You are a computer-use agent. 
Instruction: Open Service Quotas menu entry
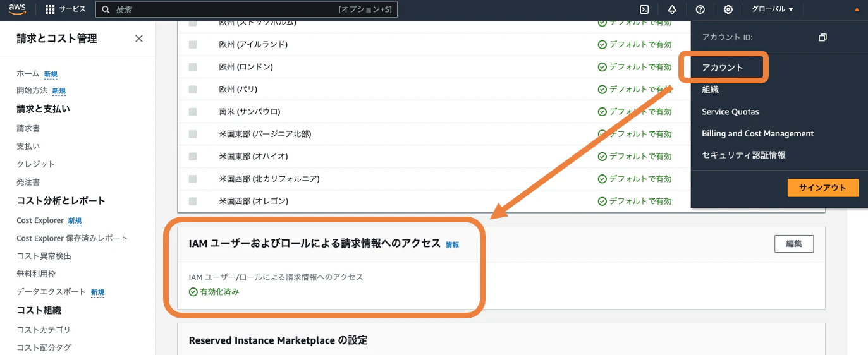(x=730, y=112)
